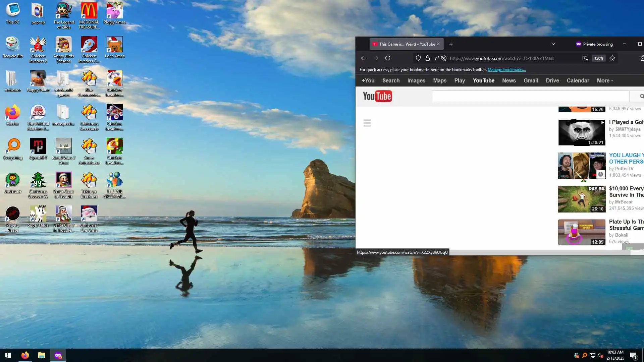Open the tracking protection shield icon

click(x=418, y=58)
